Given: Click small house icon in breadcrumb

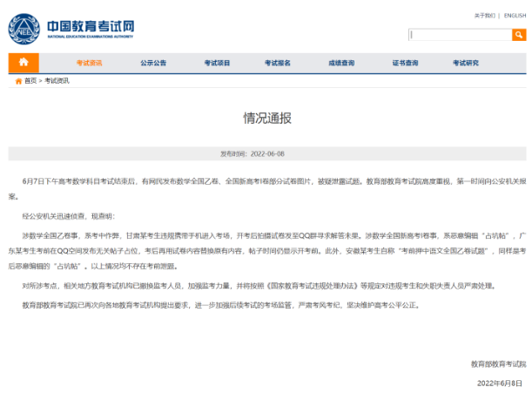Looking at the screenshot, I should tap(18, 81).
